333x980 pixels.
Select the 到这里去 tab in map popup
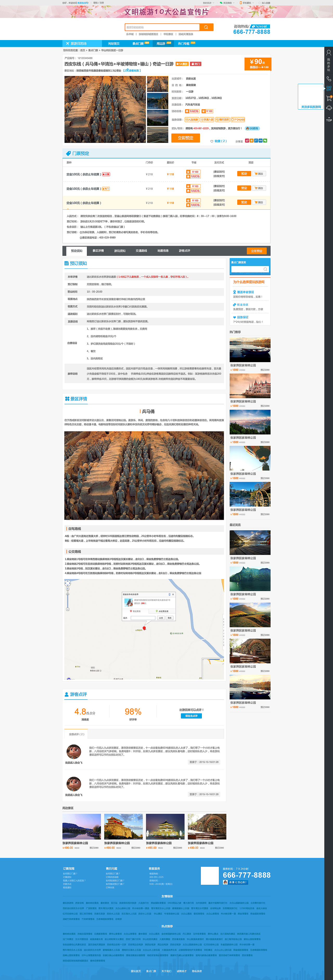tap(136, 611)
